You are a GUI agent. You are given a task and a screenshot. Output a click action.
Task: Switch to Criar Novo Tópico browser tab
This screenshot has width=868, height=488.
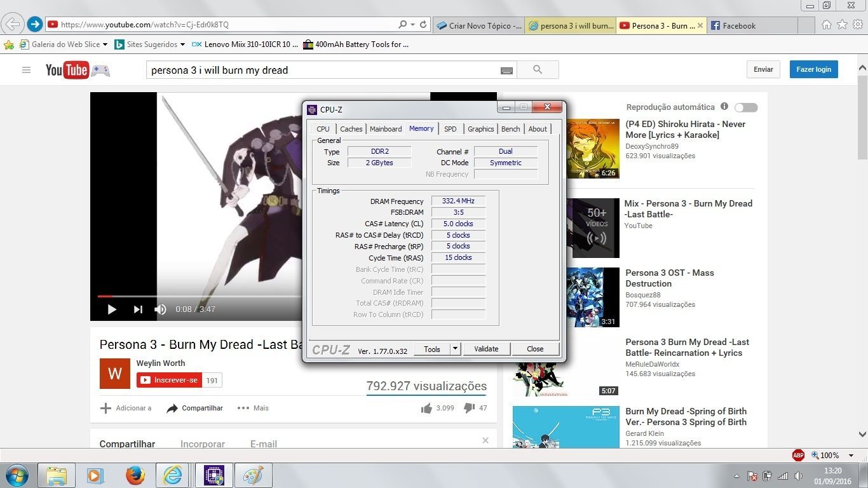480,25
